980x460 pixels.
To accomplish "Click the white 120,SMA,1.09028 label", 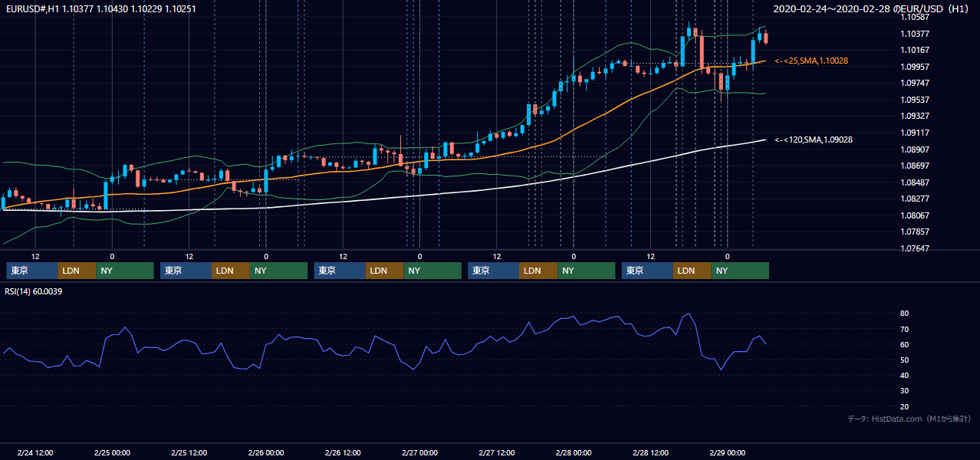I will point(814,140).
